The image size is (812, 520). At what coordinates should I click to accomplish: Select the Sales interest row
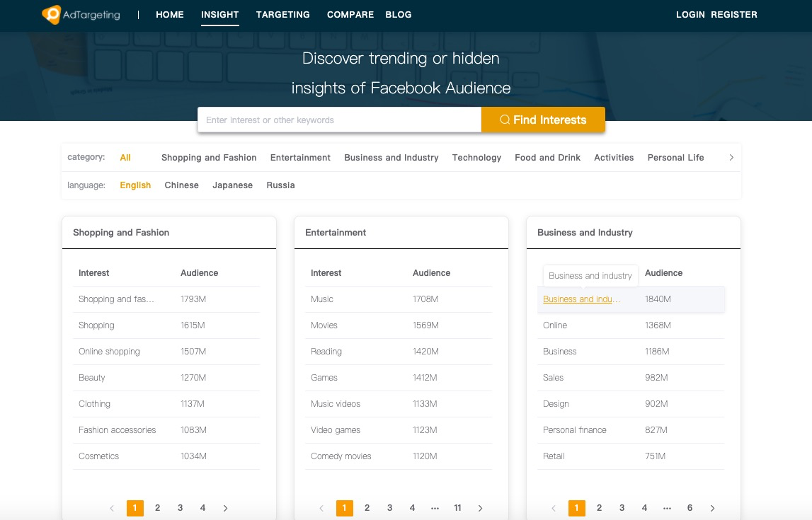(x=631, y=378)
